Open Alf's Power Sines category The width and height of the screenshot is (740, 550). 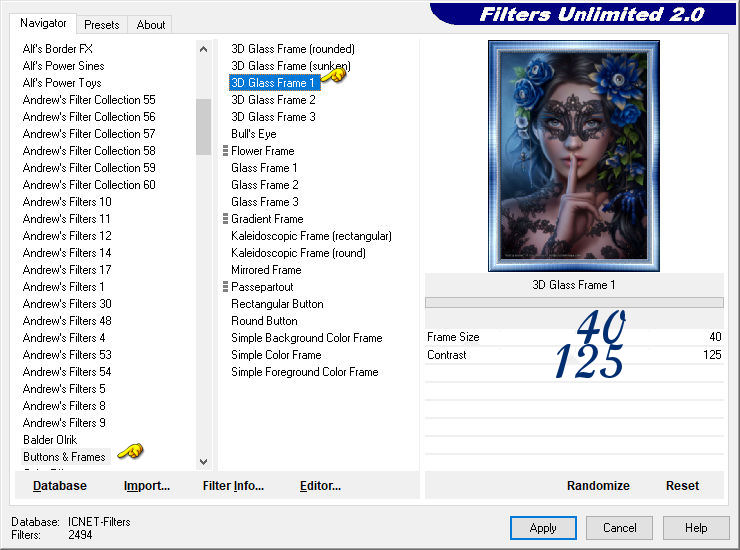63,66
